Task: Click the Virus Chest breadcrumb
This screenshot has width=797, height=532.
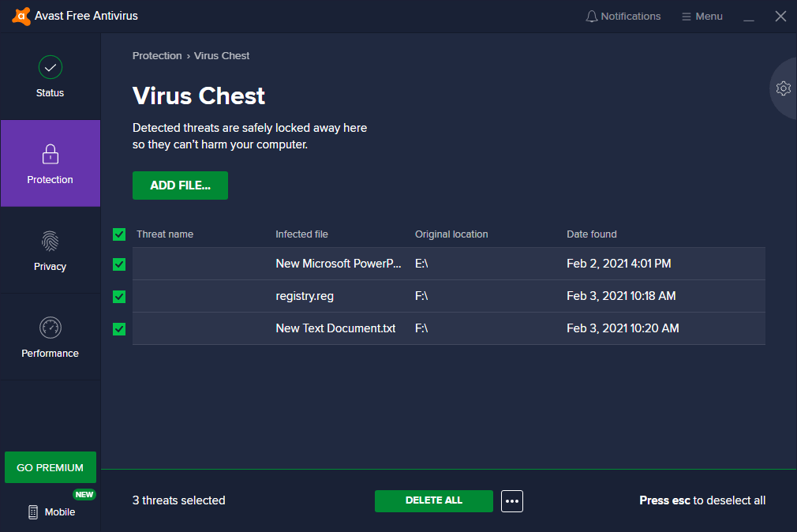Action: point(222,56)
